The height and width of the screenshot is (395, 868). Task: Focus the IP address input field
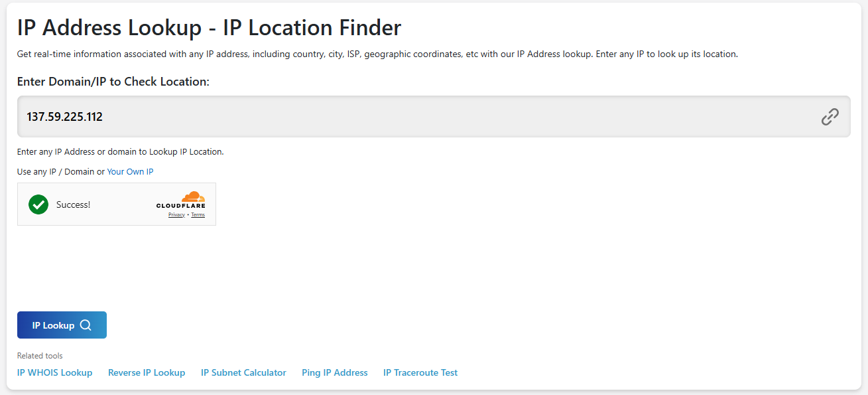pos(434,117)
